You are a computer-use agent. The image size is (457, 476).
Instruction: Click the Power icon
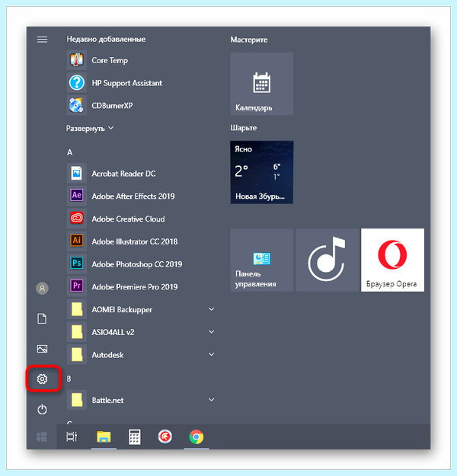[42, 409]
